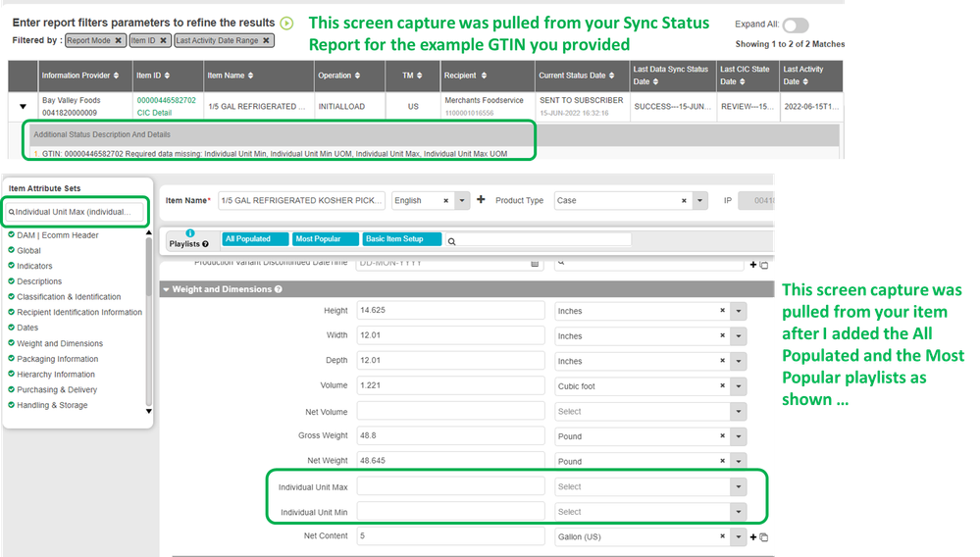Select Dates attribute set
Screen dimensions: 980x557
click(27, 328)
